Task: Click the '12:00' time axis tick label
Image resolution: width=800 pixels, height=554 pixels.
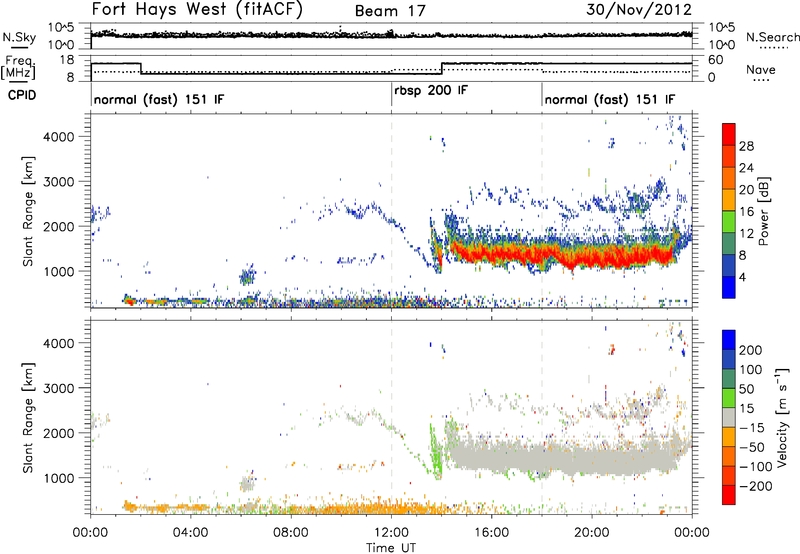Action: [391, 533]
